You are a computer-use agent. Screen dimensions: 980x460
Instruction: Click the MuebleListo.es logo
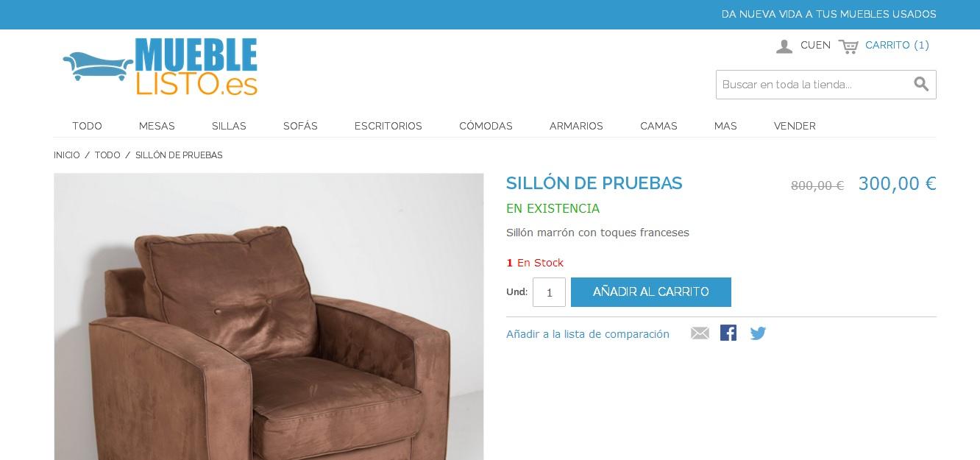160,67
